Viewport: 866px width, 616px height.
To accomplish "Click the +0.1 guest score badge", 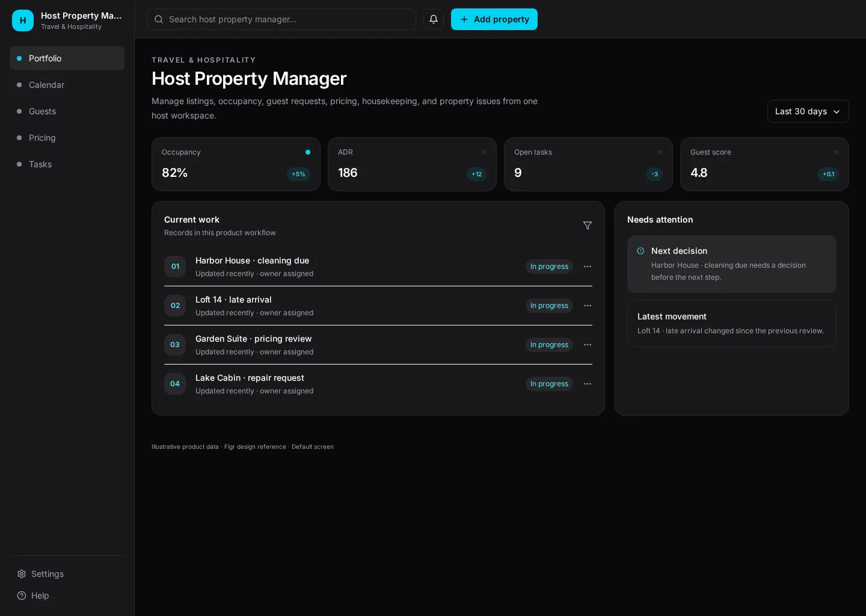I will [828, 174].
